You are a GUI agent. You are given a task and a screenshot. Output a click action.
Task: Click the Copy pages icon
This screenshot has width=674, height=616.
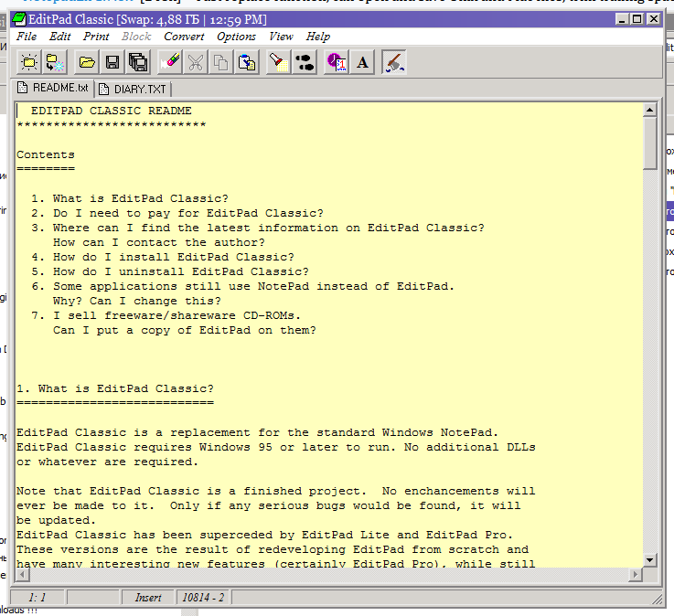click(221, 63)
